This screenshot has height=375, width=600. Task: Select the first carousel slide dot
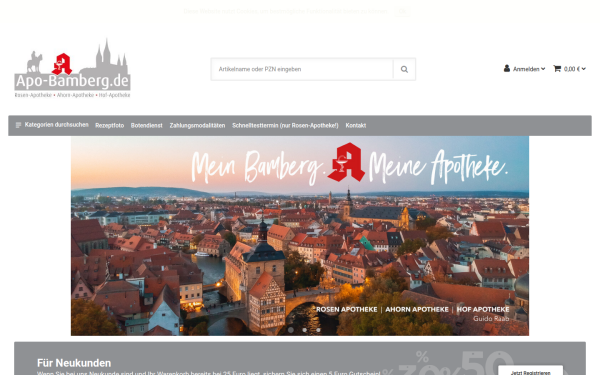[x=291, y=329]
